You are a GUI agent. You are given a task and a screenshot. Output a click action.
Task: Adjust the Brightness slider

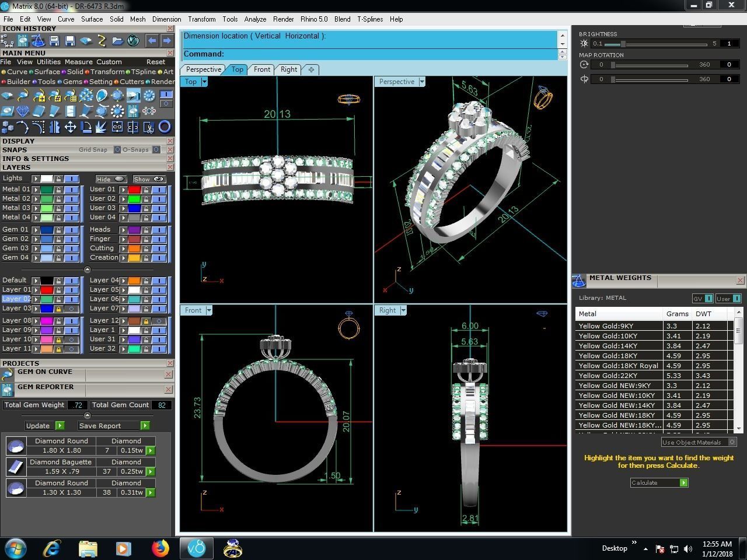coord(623,44)
